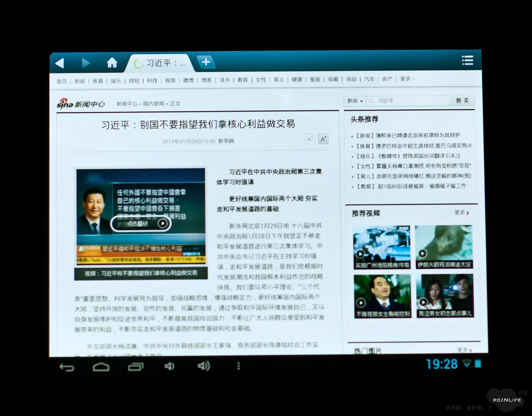
Task: Open 娱乐 in the top navigation
Action: pos(116,81)
